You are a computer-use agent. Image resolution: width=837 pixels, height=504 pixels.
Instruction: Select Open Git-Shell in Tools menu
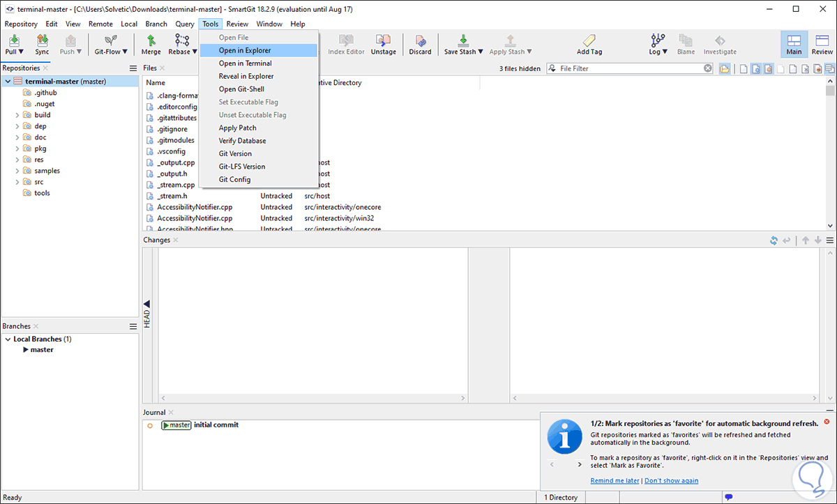258,89
